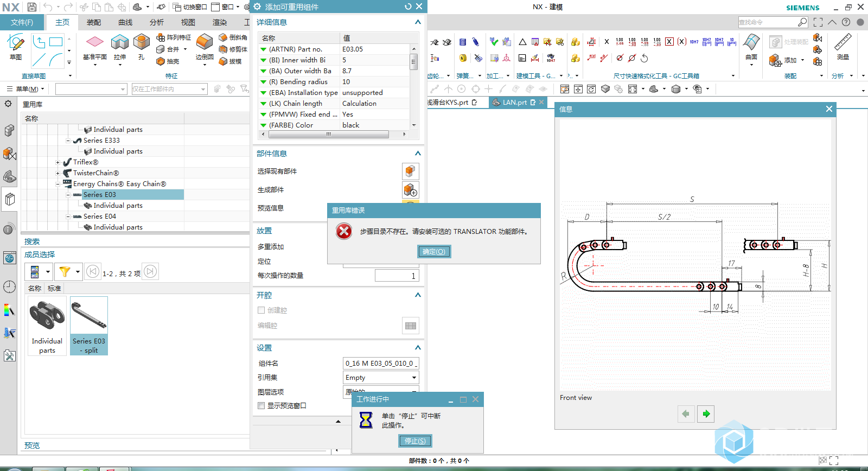Select the Sketch (草图) tool
Screen dimensions: 868x471
click(x=15, y=46)
